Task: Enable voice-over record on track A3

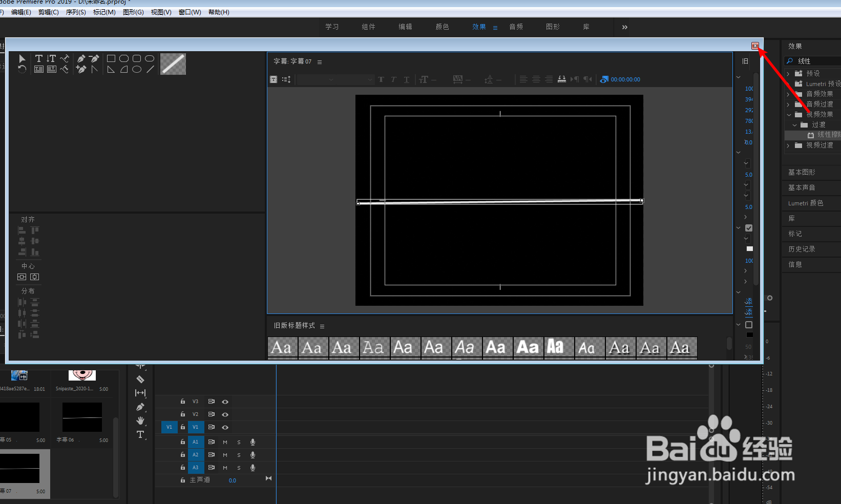Action: pyautogui.click(x=253, y=468)
